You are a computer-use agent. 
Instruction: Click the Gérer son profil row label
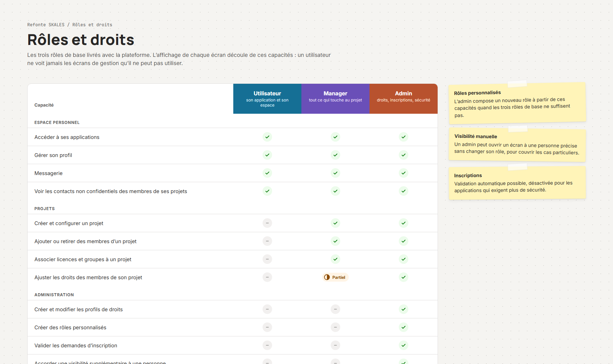pyautogui.click(x=53, y=155)
